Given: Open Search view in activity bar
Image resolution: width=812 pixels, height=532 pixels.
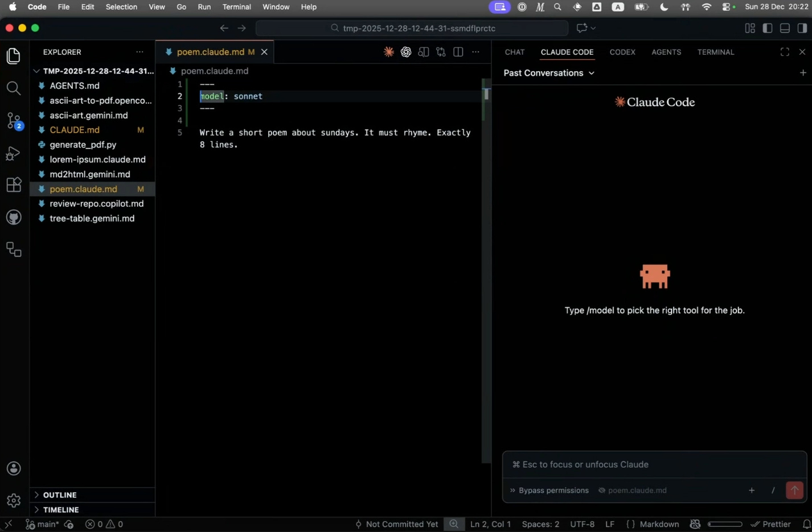Looking at the screenshot, I should [x=14, y=88].
